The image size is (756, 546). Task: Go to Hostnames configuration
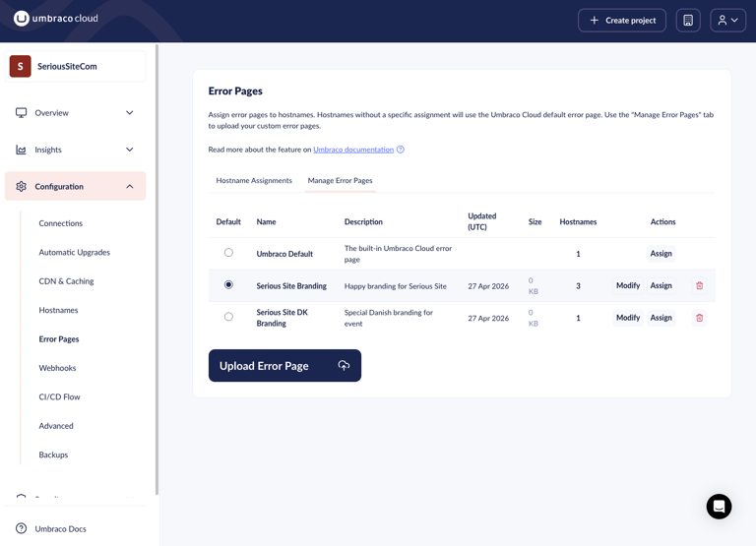(x=58, y=310)
